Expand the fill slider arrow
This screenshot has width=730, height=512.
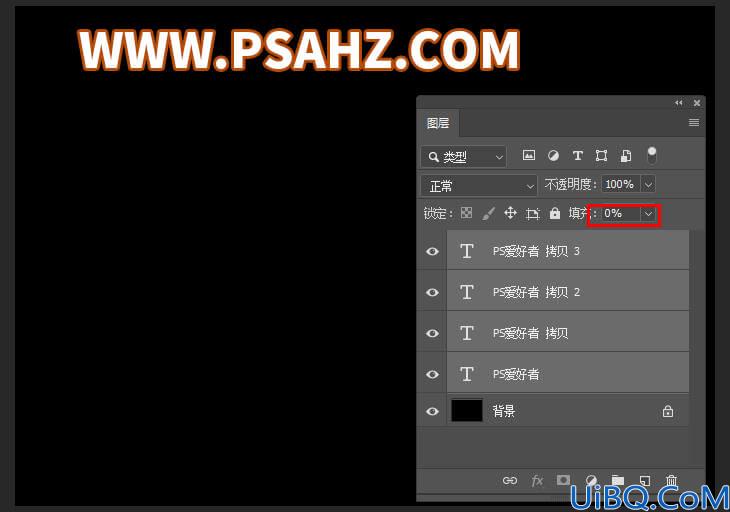tap(649, 214)
